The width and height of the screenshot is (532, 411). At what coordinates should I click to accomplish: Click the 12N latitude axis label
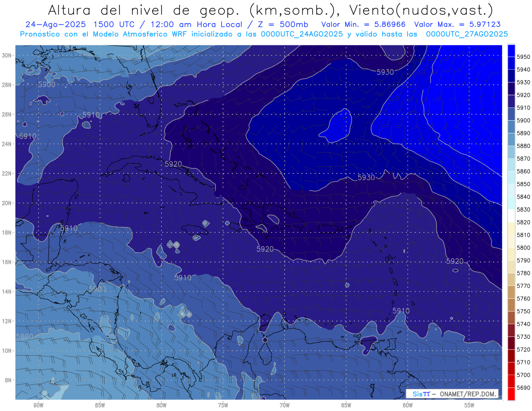[7, 321]
